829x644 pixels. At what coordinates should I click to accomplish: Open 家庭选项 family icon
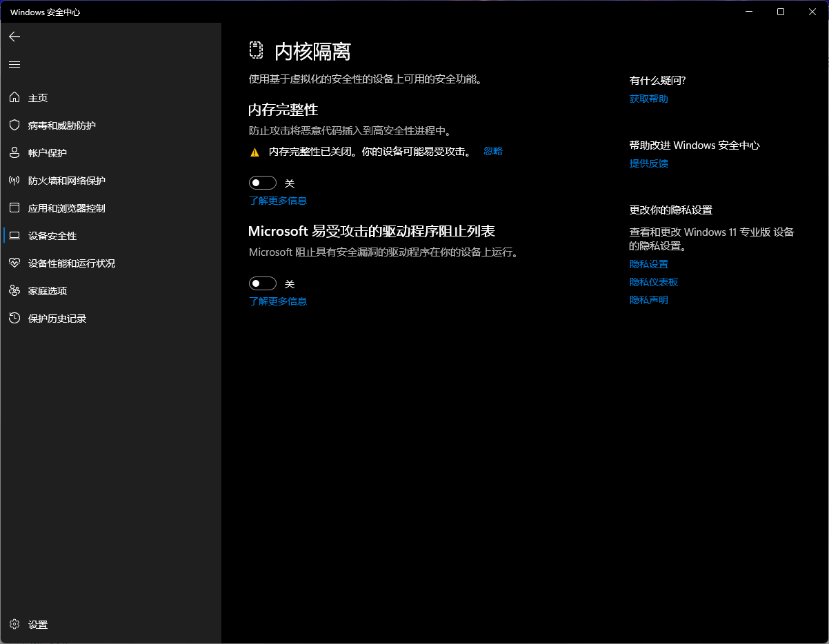point(14,291)
